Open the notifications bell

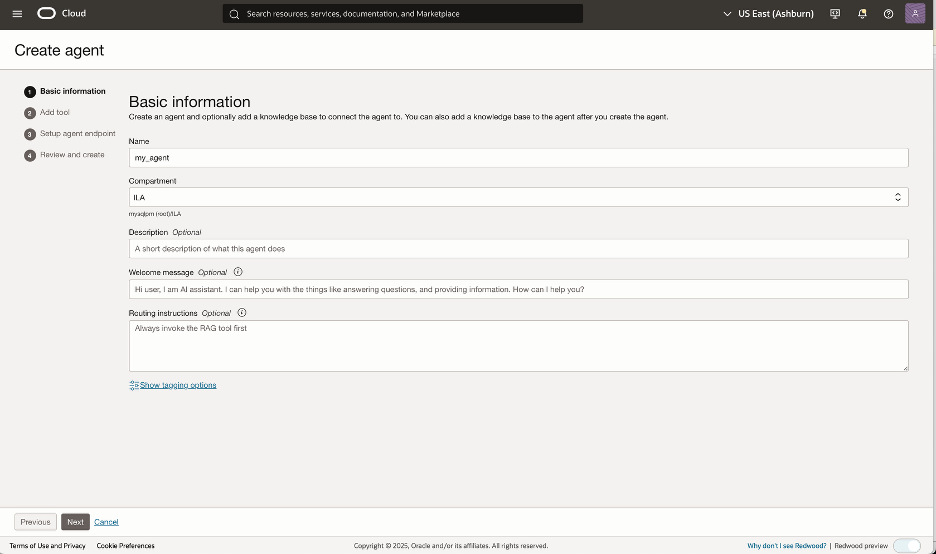pyautogui.click(x=862, y=14)
